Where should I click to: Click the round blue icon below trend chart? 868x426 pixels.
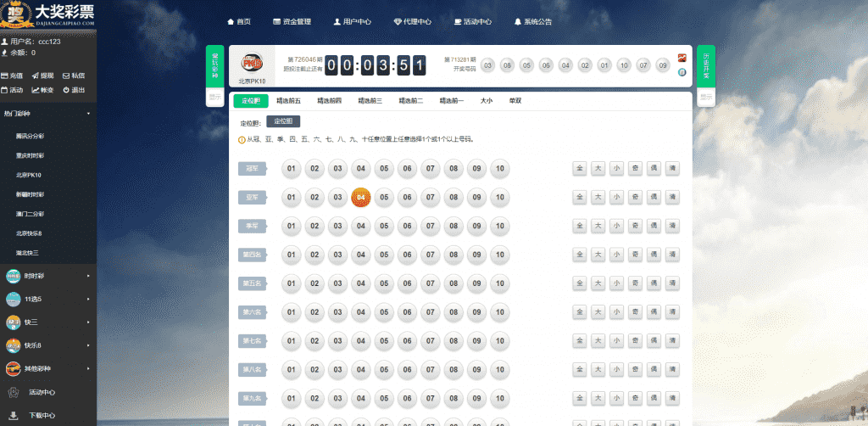coord(682,72)
